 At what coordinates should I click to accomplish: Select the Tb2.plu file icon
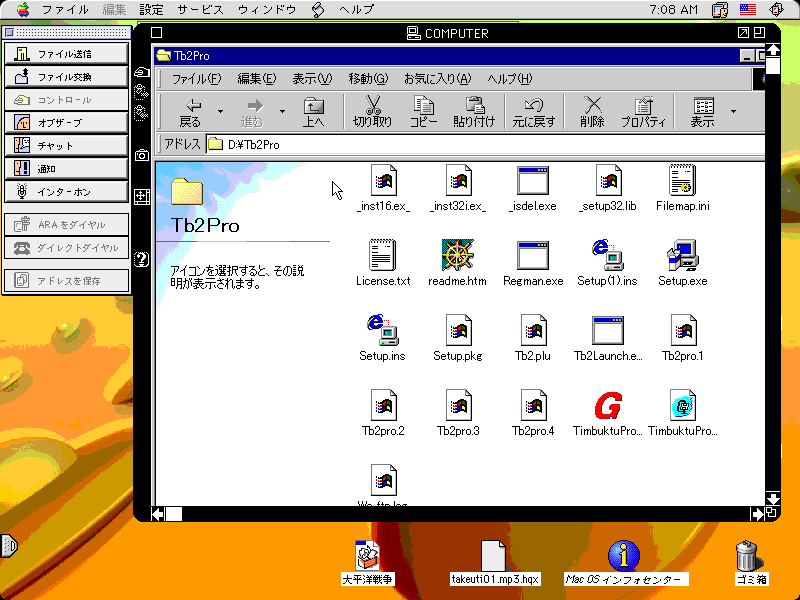(533, 330)
